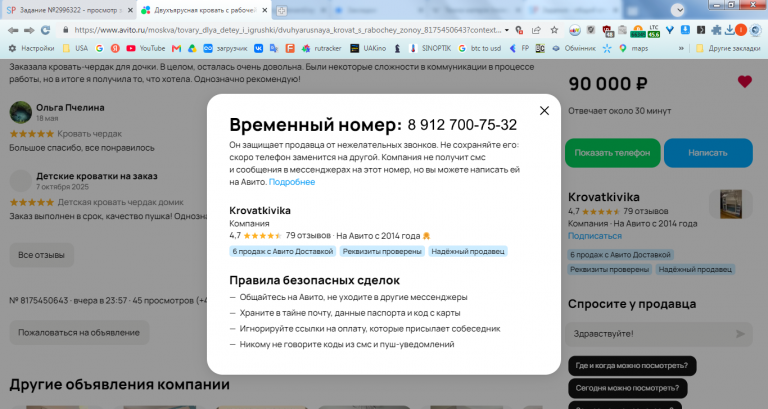The height and width of the screenshot is (409, 768).
Task: Open Gmail bookmark icon
Action: tap(177, 48)
